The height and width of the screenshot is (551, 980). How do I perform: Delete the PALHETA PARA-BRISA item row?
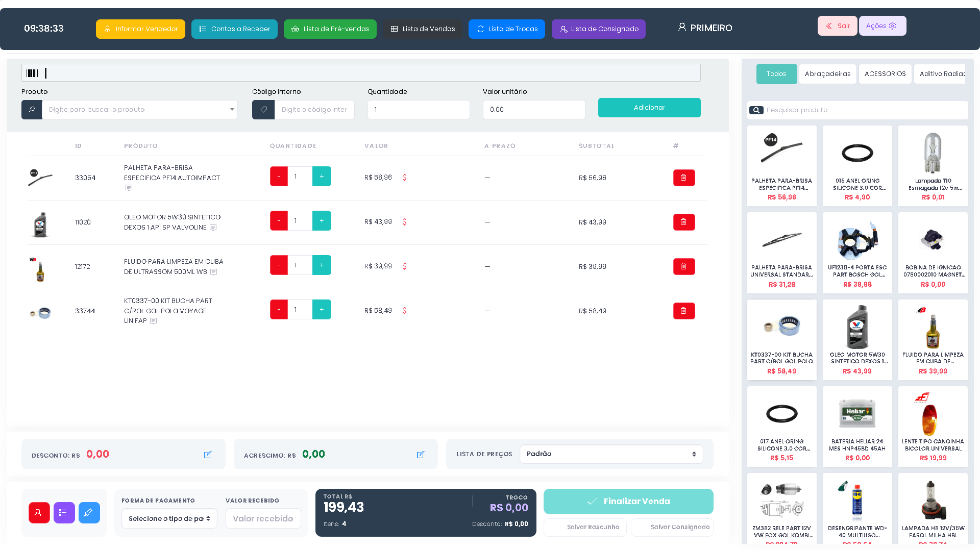point(684,178)
